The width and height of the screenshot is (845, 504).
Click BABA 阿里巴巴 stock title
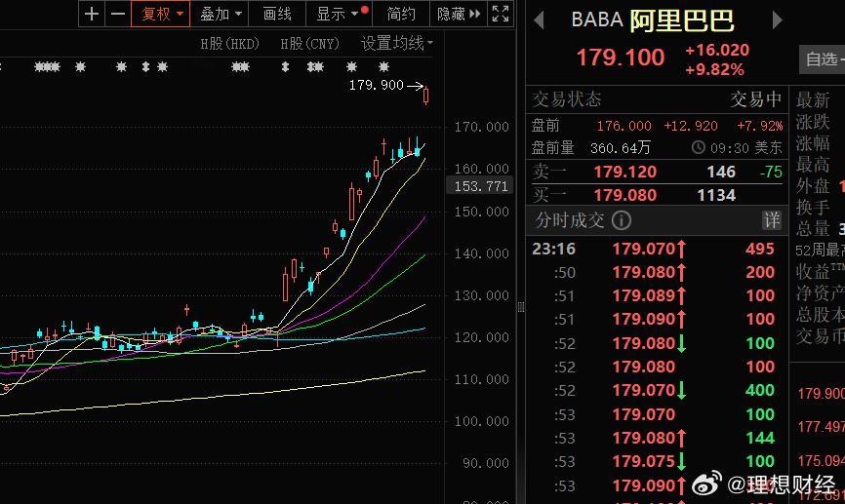653,20
